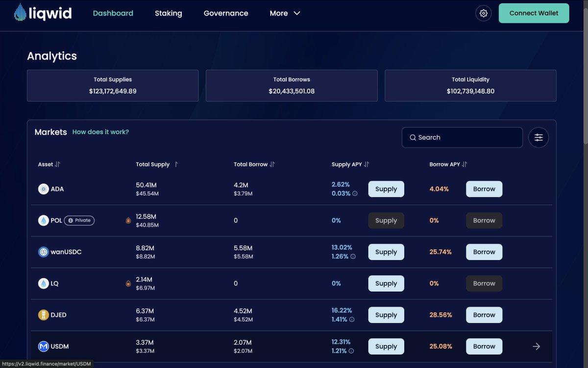Click the flame icon in POL row
Viewport: 588px width, 368px height.
pos(128,221)
